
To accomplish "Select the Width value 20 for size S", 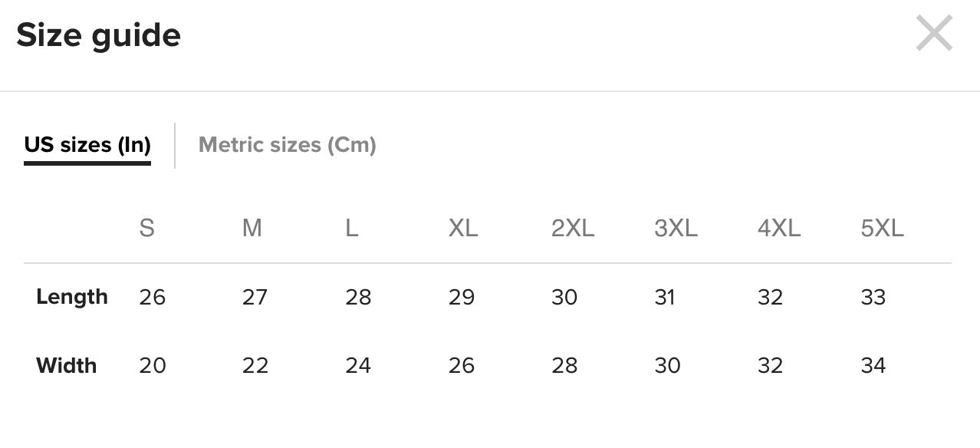I will (x=153, y=365).
